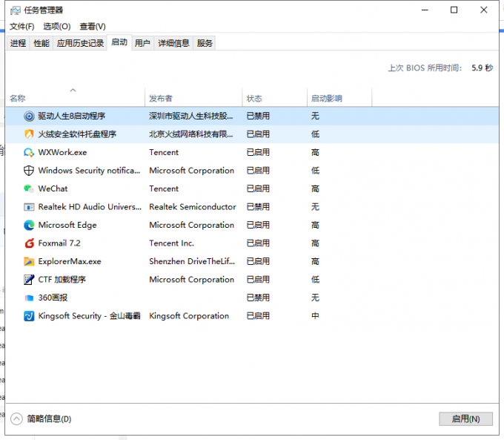Select the Windows Security notifica... row

[252, 171]
